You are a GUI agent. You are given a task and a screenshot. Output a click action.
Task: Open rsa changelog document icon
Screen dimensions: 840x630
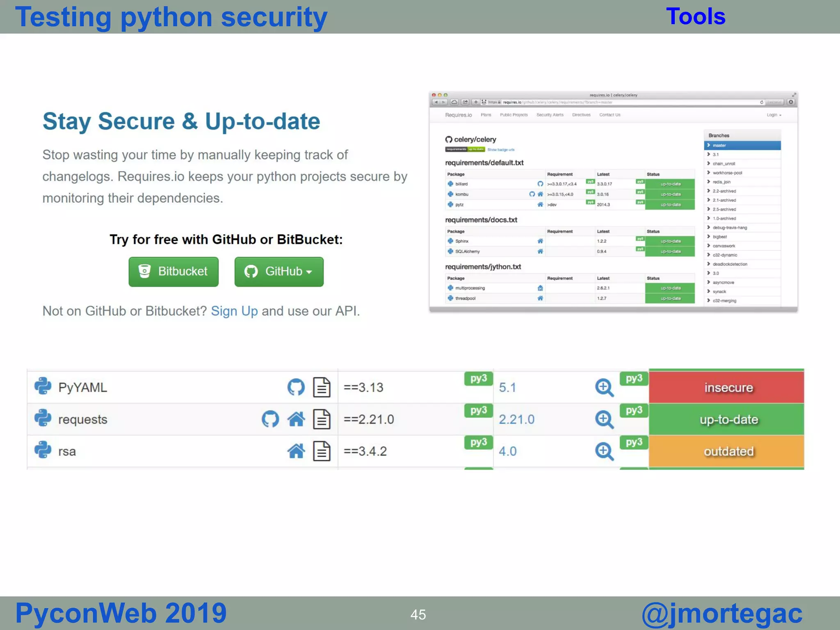pos(322,451)
